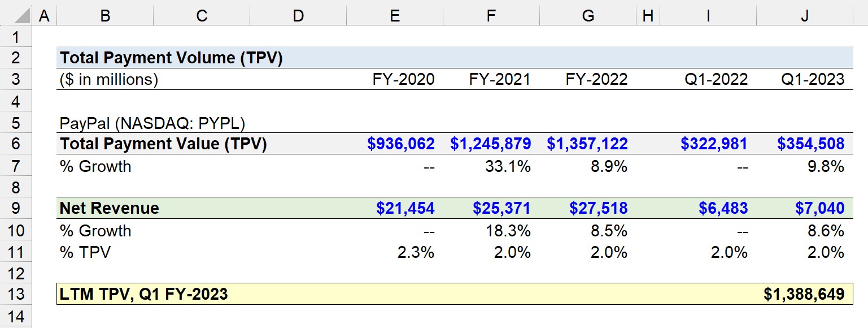Click the "FY-2020" column label
Viewport: 868px width, 328px height.
(403, 79)
